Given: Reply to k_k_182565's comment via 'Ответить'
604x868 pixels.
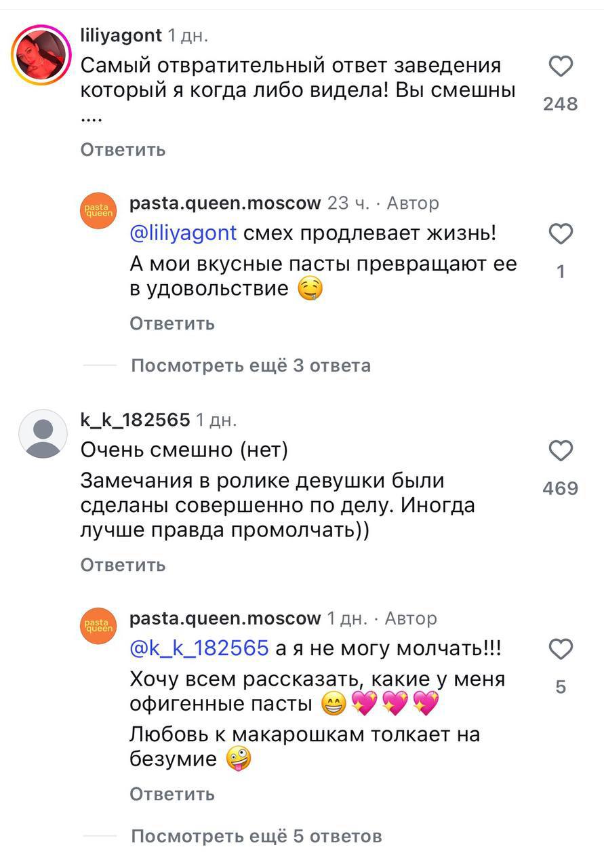Looking at the screenshot, I should tap(123, 565).
